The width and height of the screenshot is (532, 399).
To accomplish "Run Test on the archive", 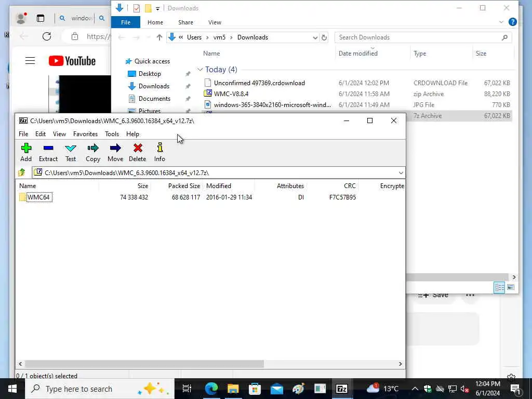I will click(71, 152).
